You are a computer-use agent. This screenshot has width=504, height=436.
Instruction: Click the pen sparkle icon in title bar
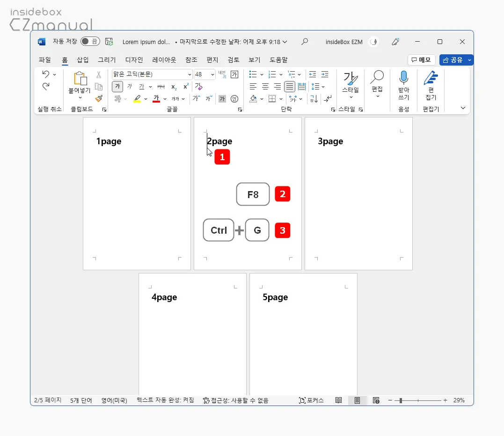coord(395,42)
